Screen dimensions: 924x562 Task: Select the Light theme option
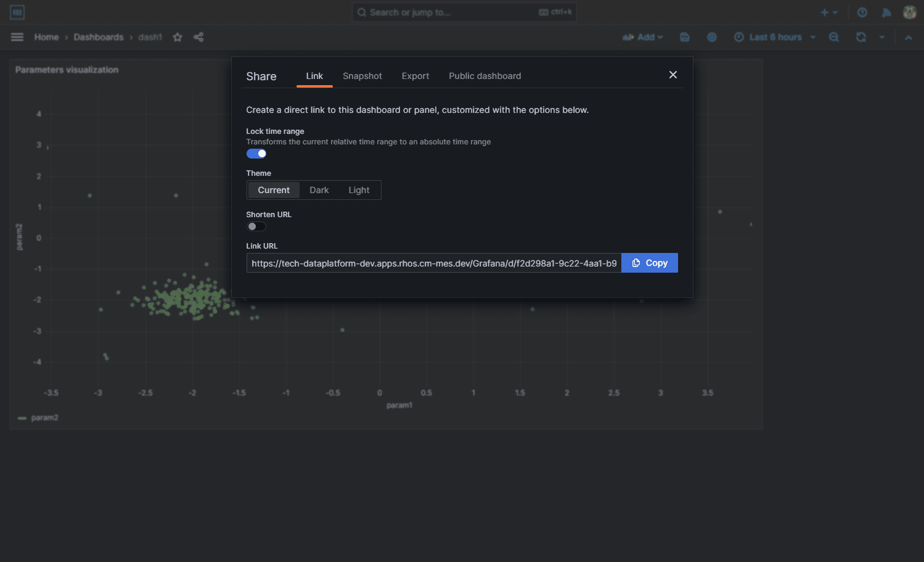tap(359, 190)
